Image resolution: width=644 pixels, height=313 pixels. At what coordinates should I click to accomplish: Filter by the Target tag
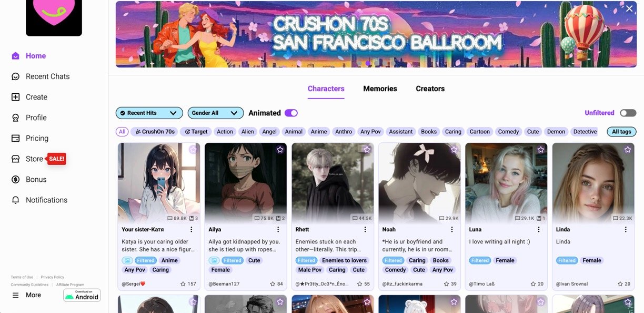pos(196,132)
